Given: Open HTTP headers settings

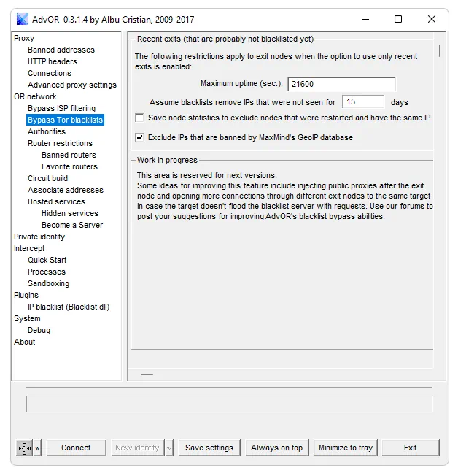Looking at the screenshot, I should click(x=53, y=61).
